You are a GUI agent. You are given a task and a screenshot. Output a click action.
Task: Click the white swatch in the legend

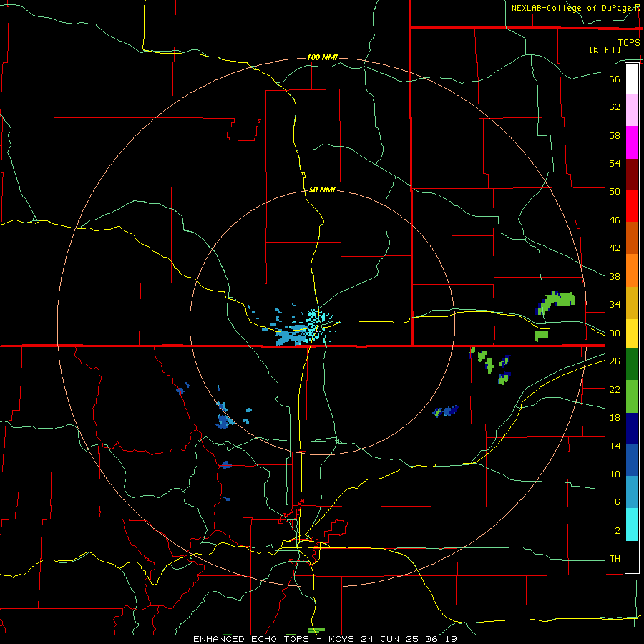[632, 79]
